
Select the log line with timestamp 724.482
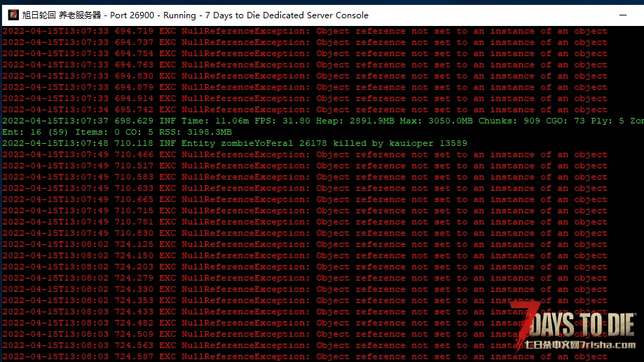click(305, 323)
